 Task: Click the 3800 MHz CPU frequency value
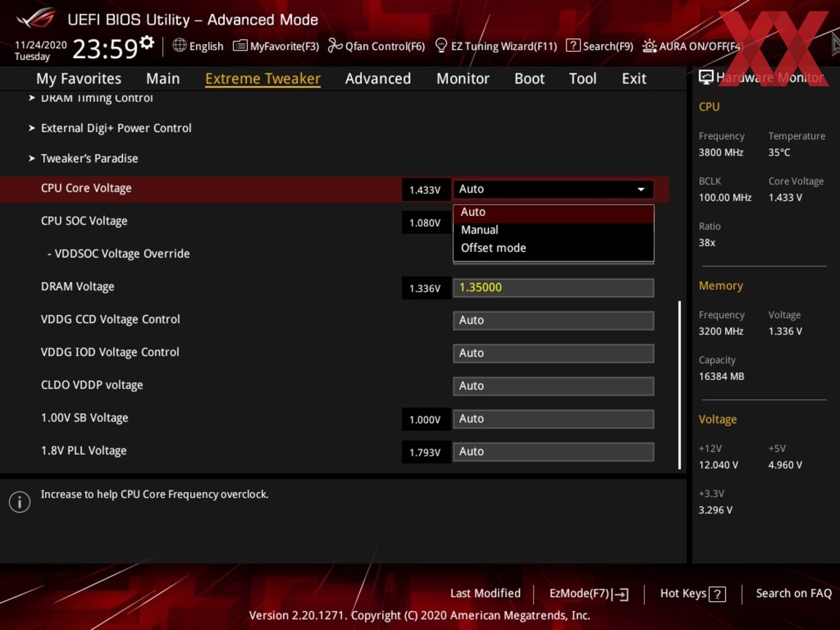(721, 152)
